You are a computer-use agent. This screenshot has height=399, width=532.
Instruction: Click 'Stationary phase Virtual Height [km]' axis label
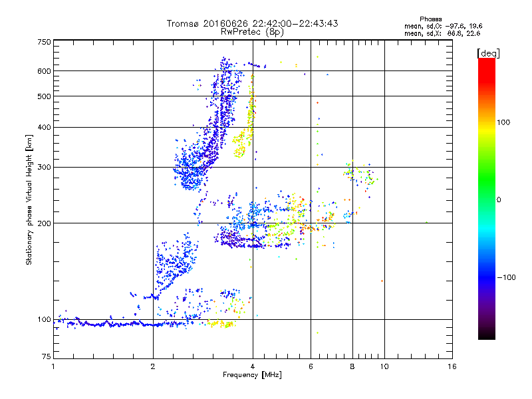pos(29,199)
